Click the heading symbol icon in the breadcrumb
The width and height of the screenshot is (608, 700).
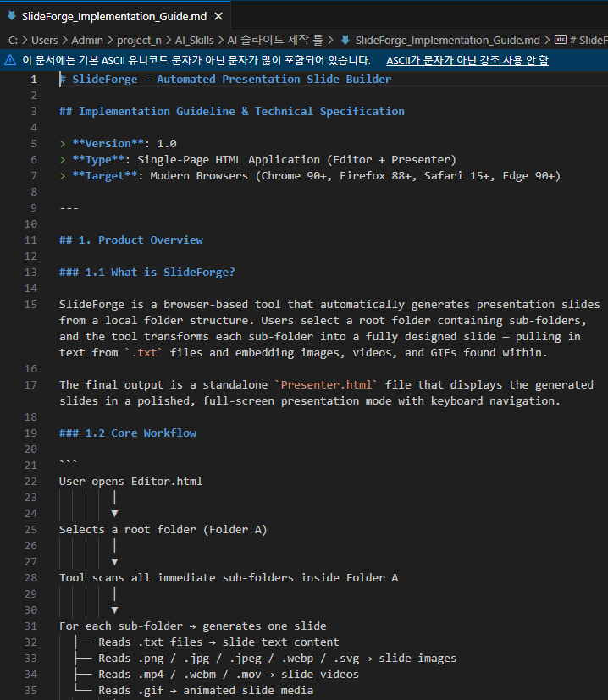tap(561, 40)
